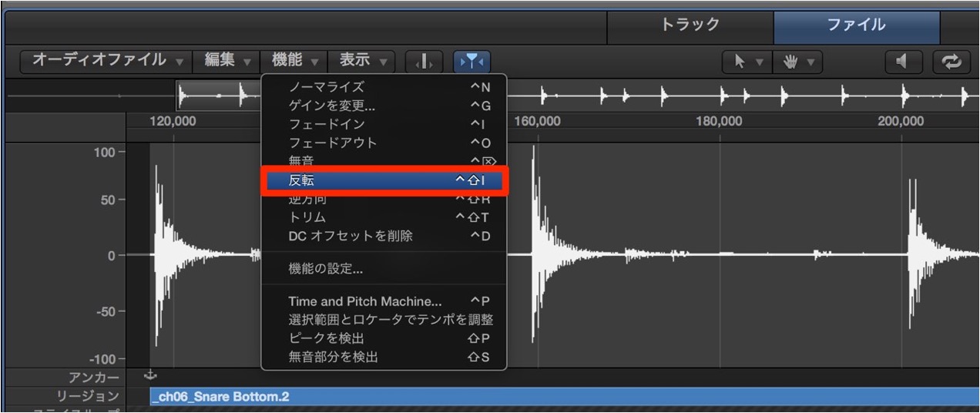Image resolution: width=980 pixels, height=413 pixels.
Task: Choose ノーマライズ from the menu
Action: click(384, 87)
